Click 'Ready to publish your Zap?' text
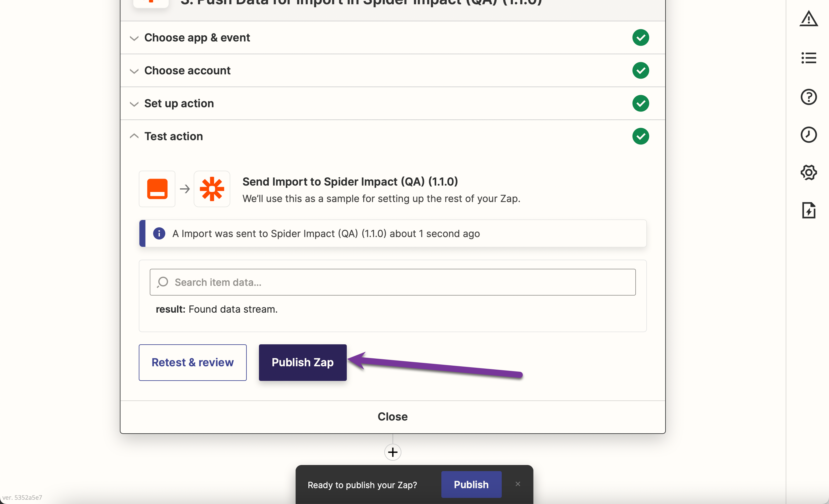 tap(362, 485)
